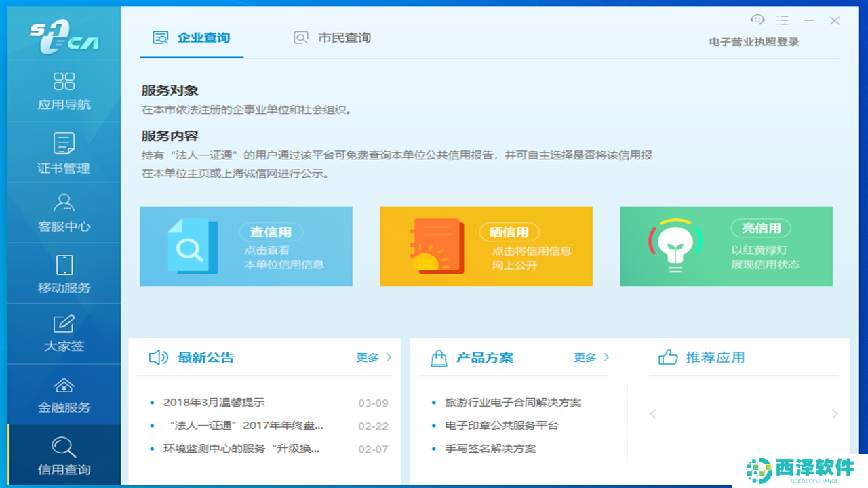Click the 市民查询 tab icon
Image resolution: width=868 pixels, height=488 pixels.
(x=300, y=38)
